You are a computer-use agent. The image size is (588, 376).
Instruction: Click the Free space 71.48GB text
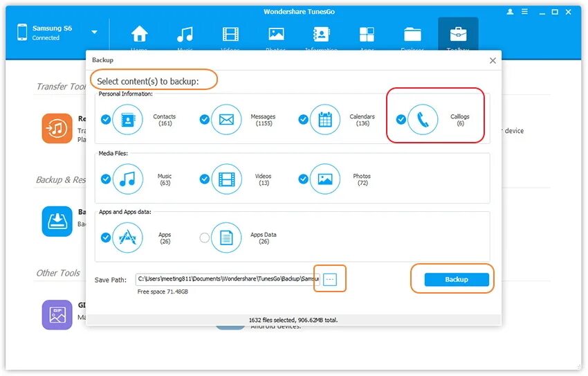point(163,292)
